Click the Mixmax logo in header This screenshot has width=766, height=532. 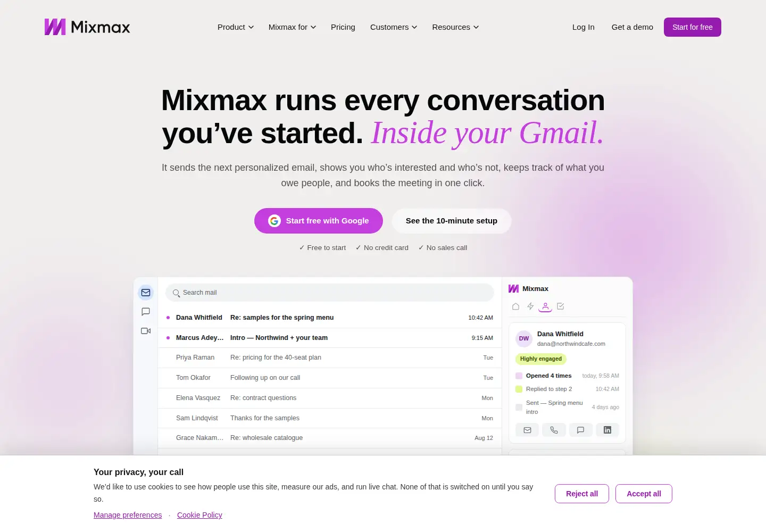tap(87, 27)
